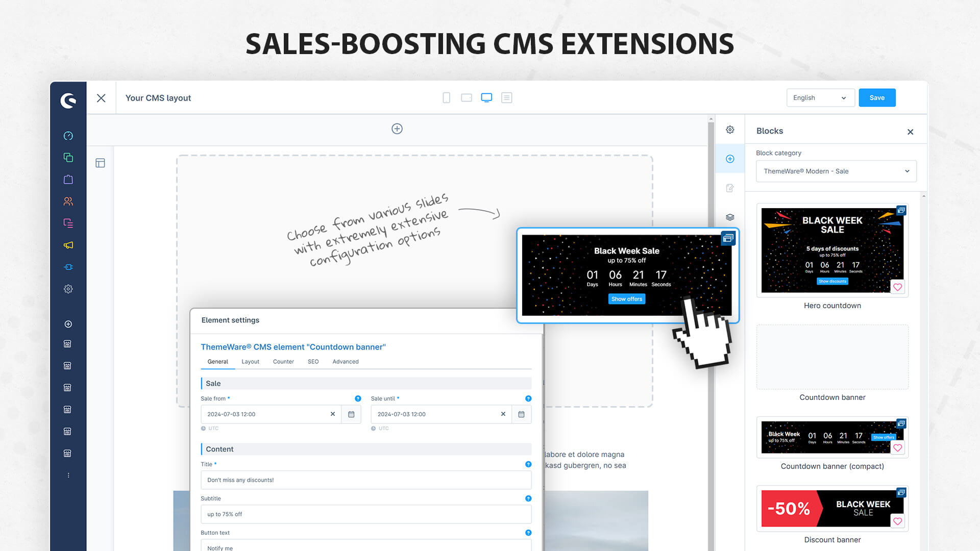Click the SEO tab in element settings
980x551 pixels.
click(x=314, y=361)
